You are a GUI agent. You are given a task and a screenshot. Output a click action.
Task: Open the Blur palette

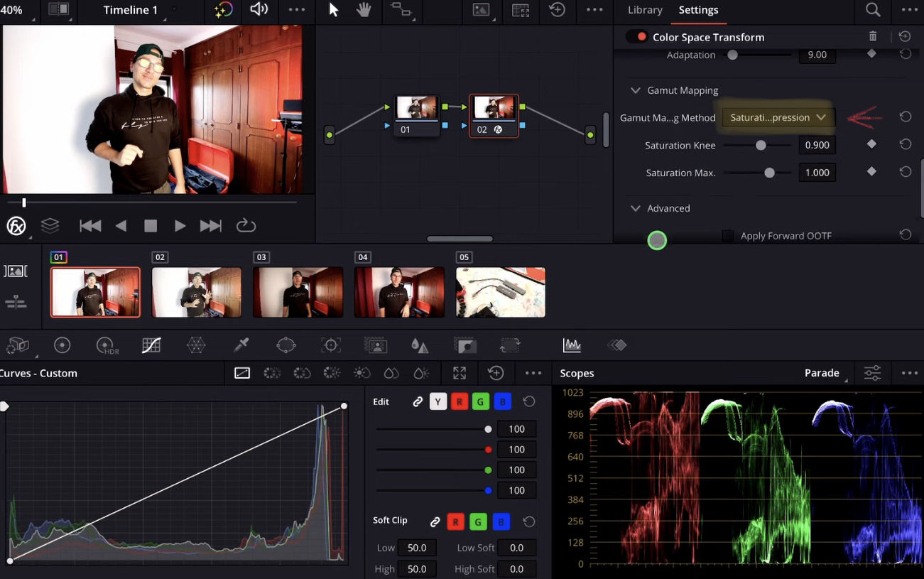click(x=419, y=345)
